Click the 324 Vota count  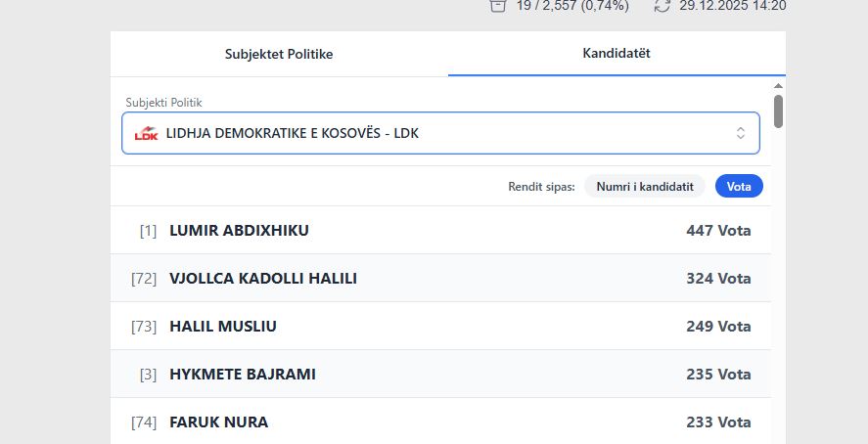718,279
